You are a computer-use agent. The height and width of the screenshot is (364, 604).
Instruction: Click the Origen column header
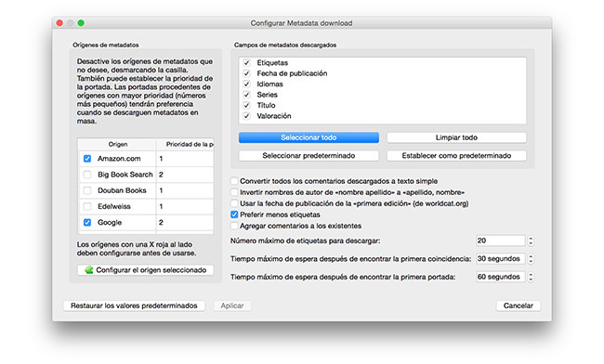point(117,144)
